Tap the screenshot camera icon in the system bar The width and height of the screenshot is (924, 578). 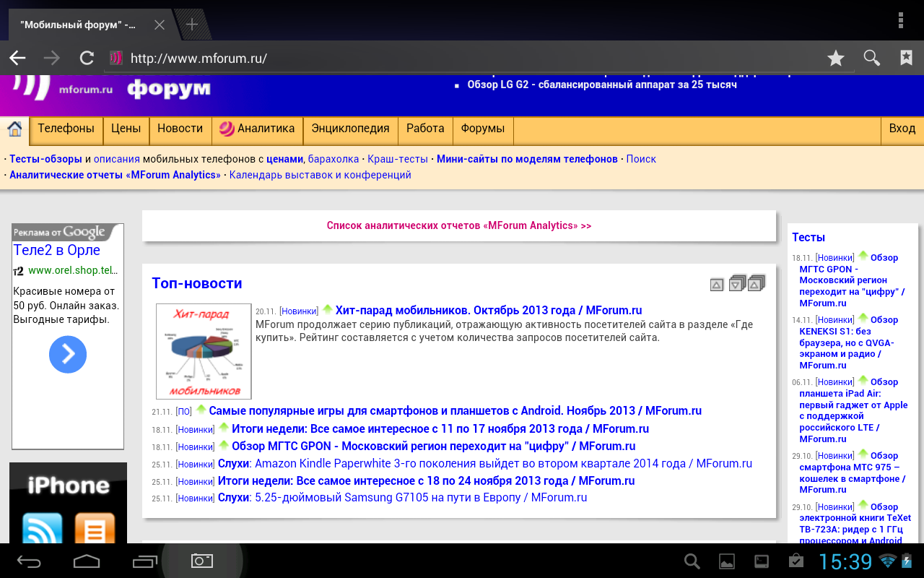[202, 560]
